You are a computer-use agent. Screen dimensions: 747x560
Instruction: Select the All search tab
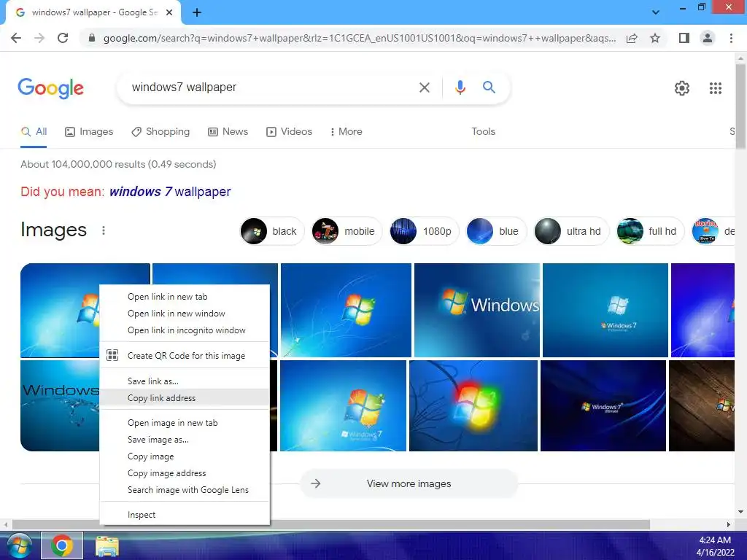34,131
